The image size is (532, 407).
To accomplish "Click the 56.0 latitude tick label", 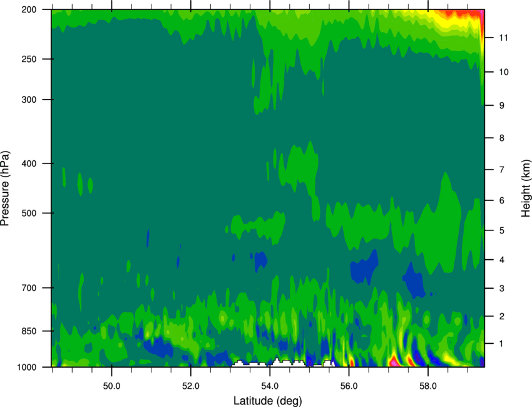I will 349,386.
